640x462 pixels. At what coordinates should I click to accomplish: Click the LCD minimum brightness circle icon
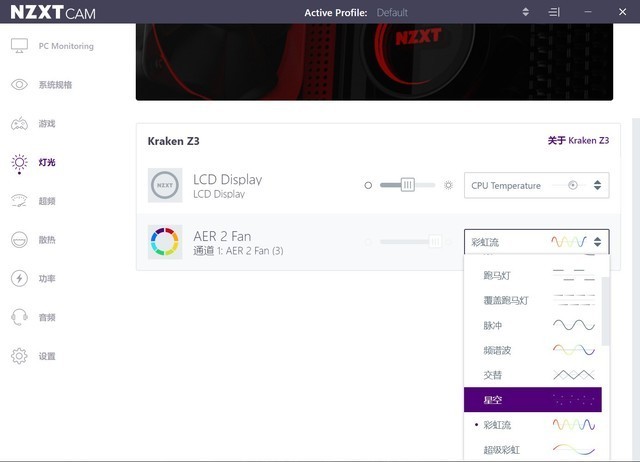click(x=368, y=185)
